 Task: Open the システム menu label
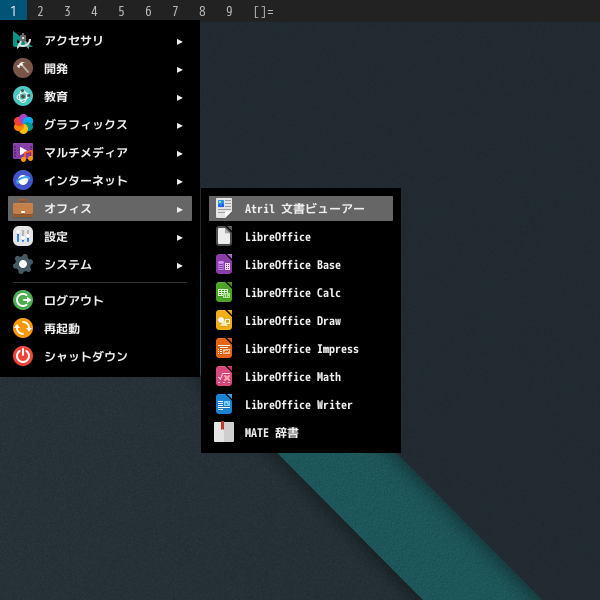68,264
